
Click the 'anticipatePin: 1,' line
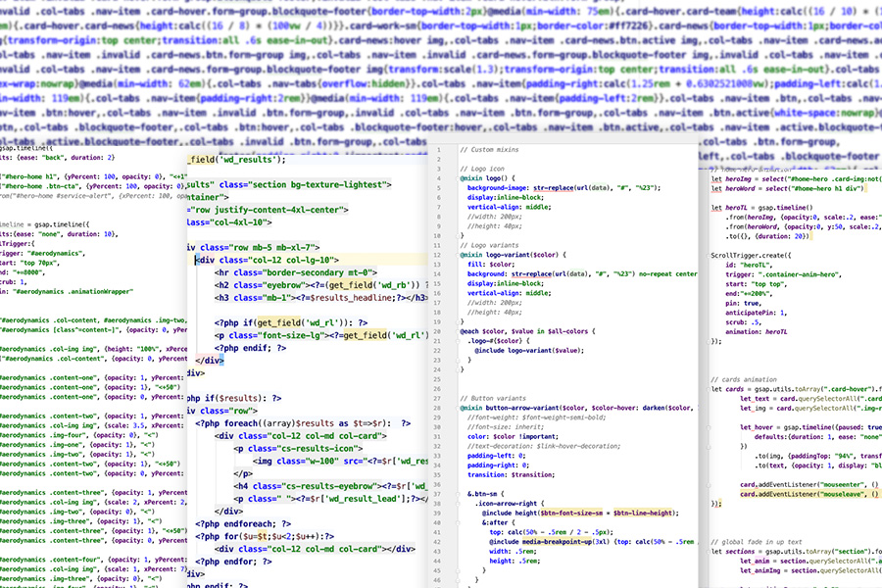756,313
